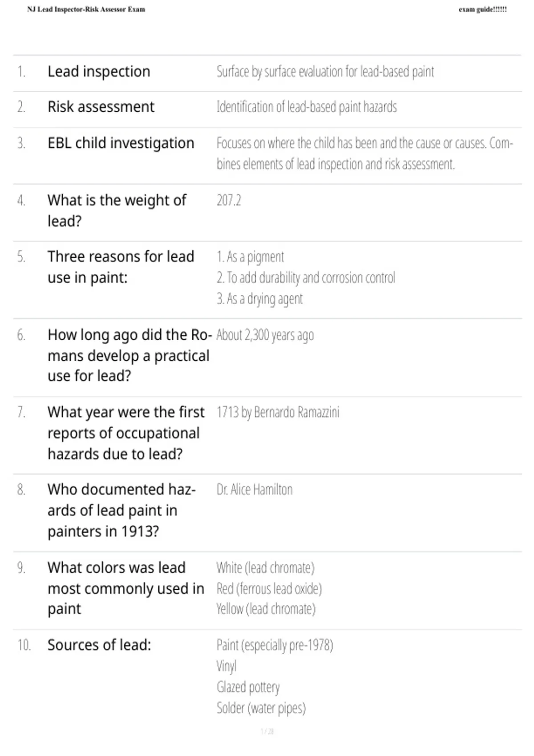Click 'Yellow (lead chromate)' answer line

coord(266,609)
